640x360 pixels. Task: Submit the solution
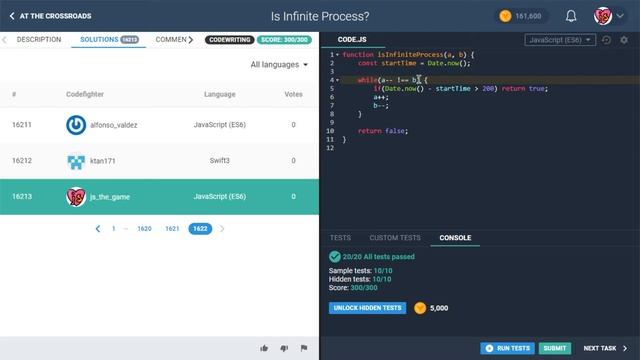click(555, 348)
